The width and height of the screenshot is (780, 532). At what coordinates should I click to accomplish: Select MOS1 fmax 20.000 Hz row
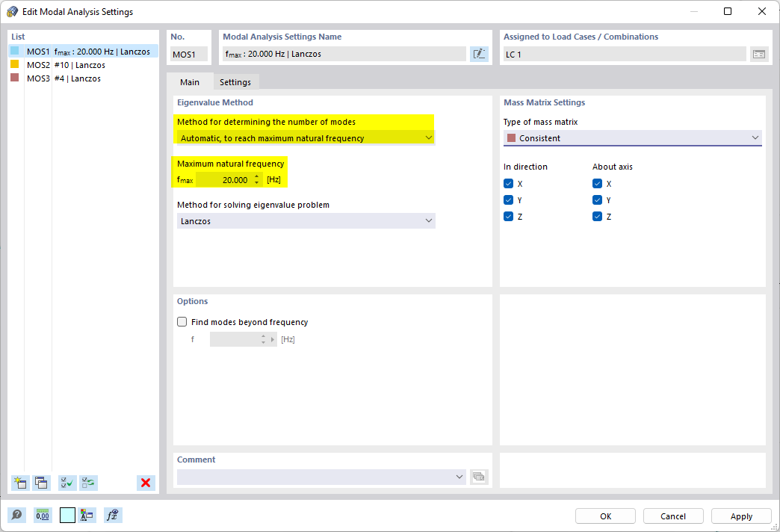83,52
